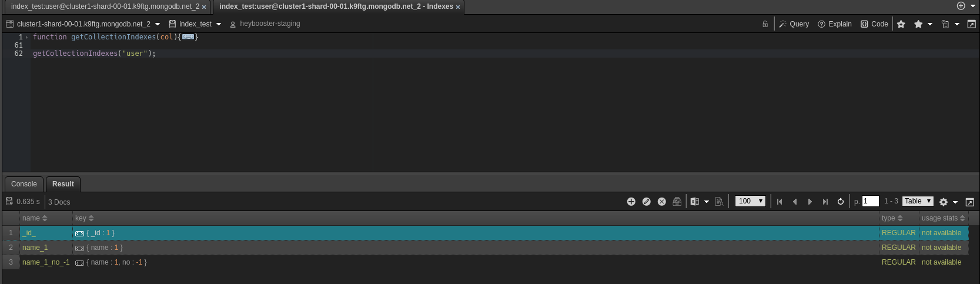Viewport: 980px width, 284px height.
Task: Open the favorites dropdown arrow
Action: 930,24
